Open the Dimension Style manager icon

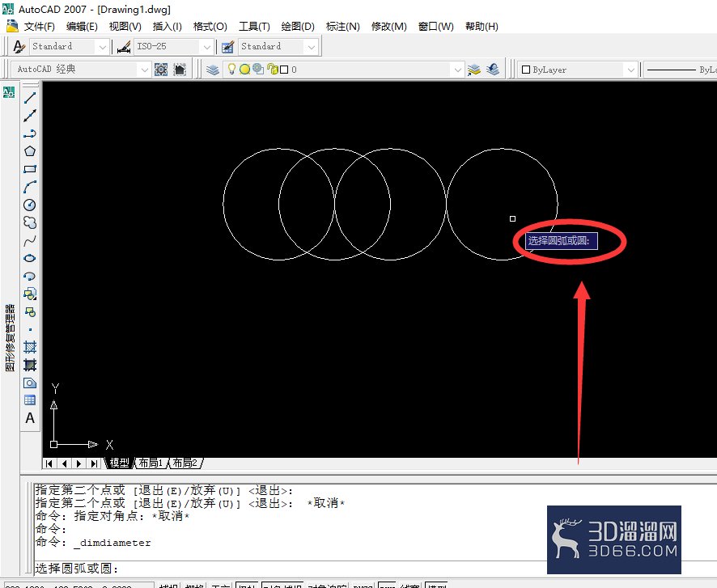pyautogui.click(x=124, y=47)
